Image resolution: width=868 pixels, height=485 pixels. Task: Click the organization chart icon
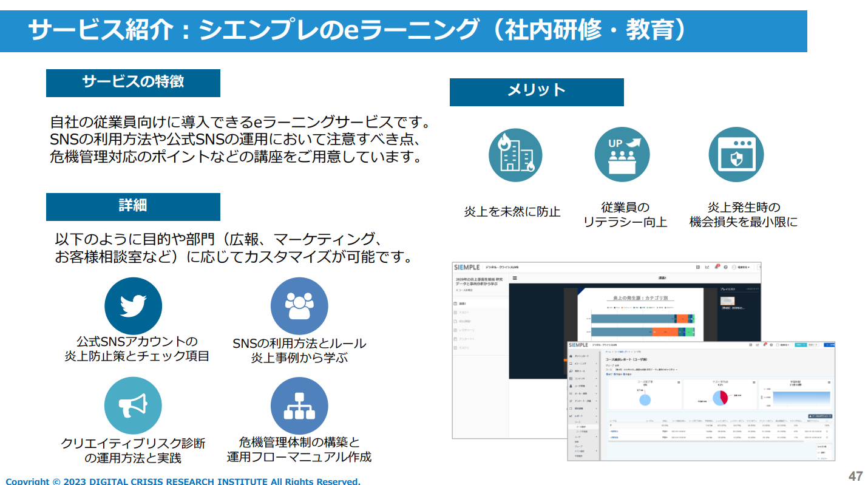coord(299,405)
